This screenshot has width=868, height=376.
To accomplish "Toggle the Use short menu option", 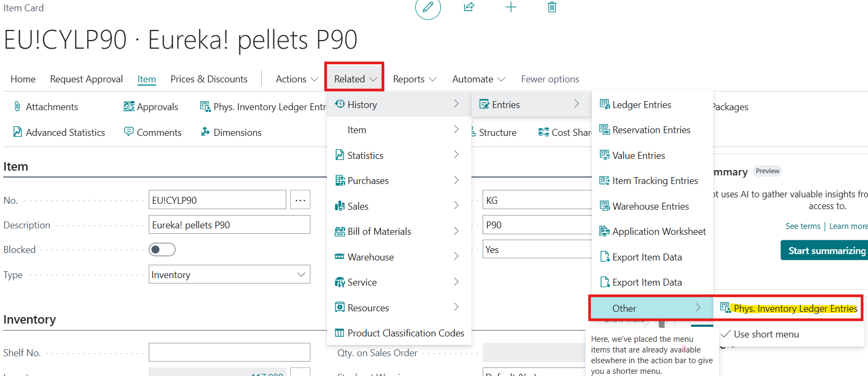I will tap(788, 334).
